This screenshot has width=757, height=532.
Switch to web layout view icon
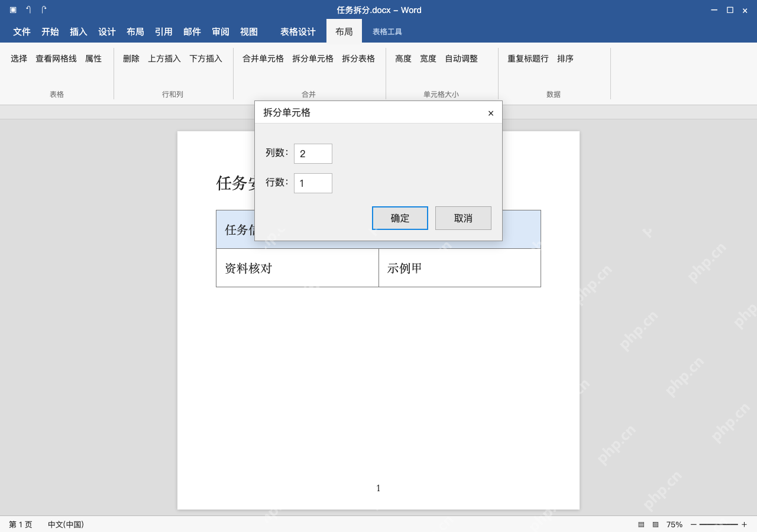[655, 524]
